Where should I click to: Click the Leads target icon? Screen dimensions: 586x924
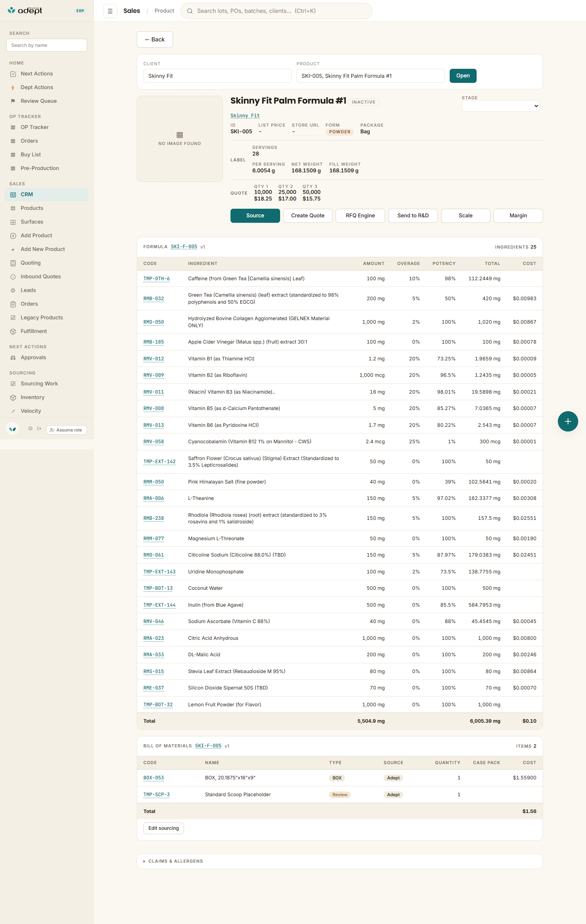[13, 290]
